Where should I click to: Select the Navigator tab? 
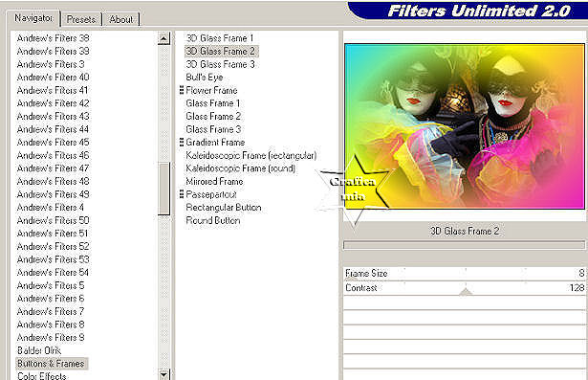(x=33, y=17)
